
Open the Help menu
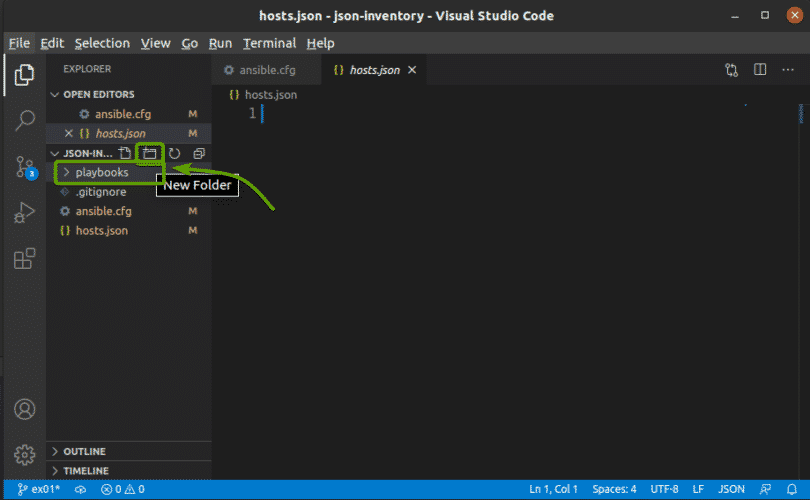point(320,43)
